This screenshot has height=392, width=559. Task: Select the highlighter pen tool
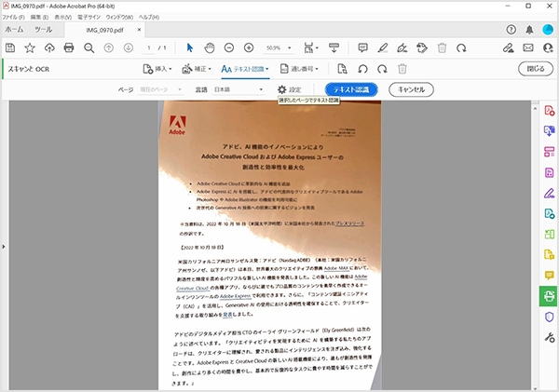tap(383, 47)
